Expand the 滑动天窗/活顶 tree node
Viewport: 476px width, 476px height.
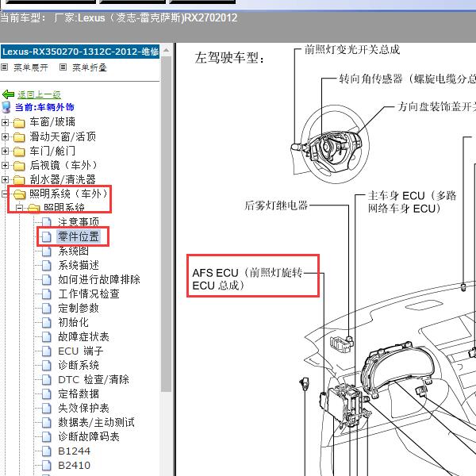pyautogui.click(x=5, y=136)
